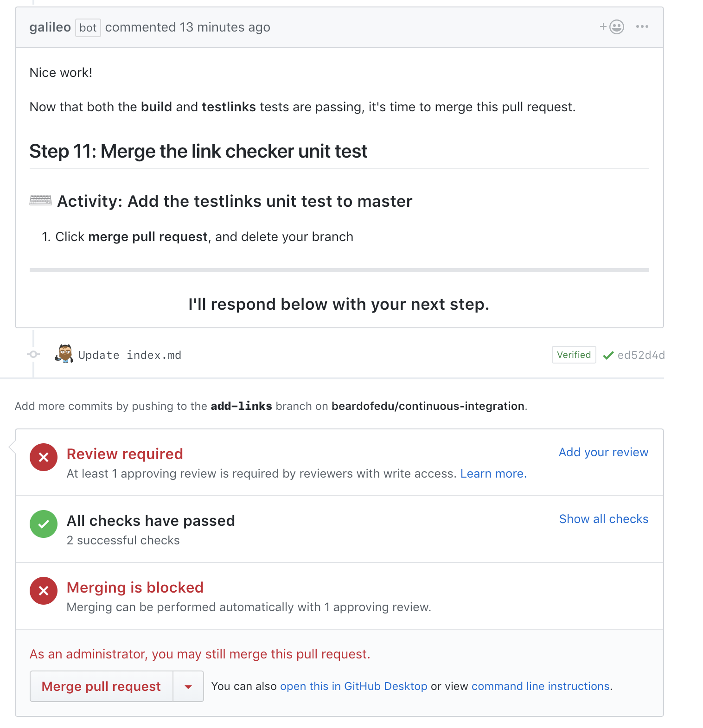Open Learn more about review requirements
Screen dimensions: 703x728
[x=493, y=473]
